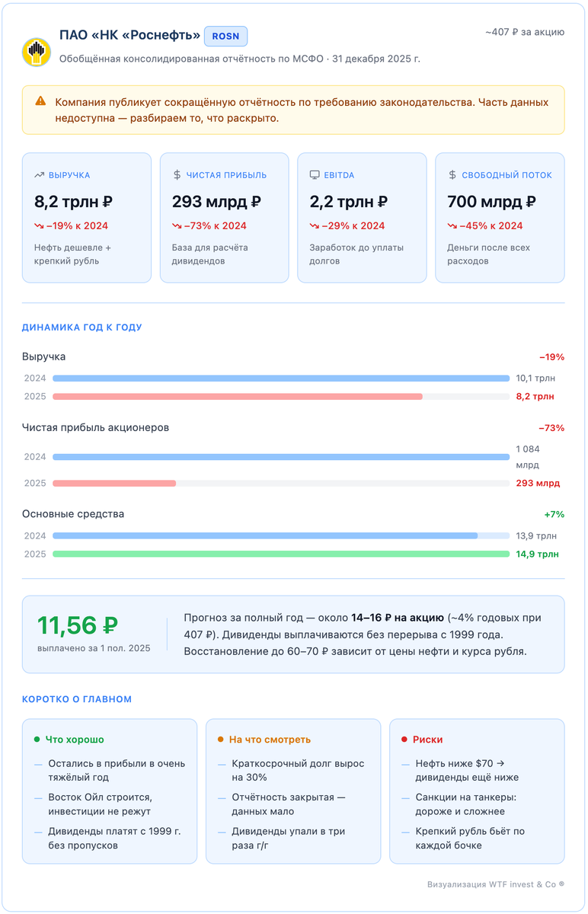Click the 293 млрд value beside 2025 bar

[x=538, y=484]
